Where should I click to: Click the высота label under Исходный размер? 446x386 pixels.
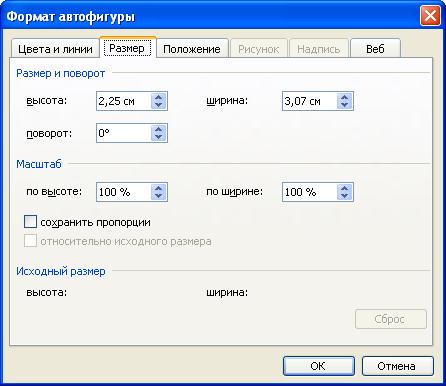(47, 293)
